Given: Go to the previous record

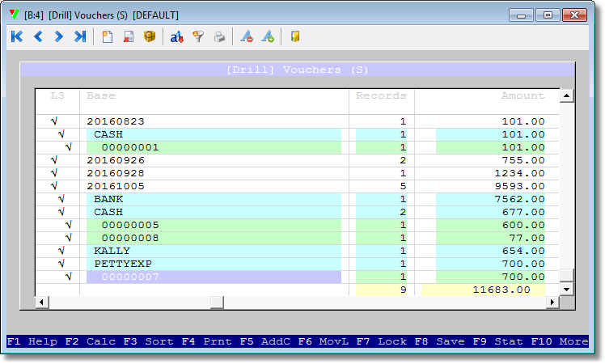Looking at the screenshot, I should 38,36.
